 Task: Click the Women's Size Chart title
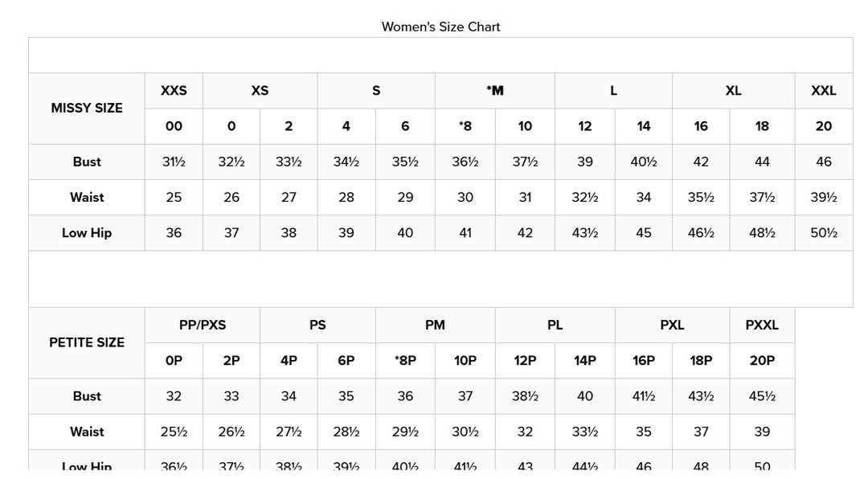pyautogui.click(x=440, y=27)
